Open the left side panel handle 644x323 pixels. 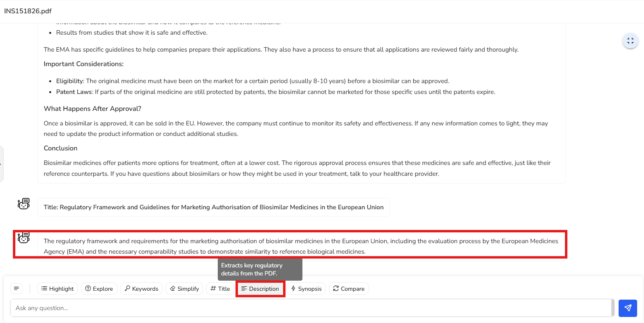2,164
